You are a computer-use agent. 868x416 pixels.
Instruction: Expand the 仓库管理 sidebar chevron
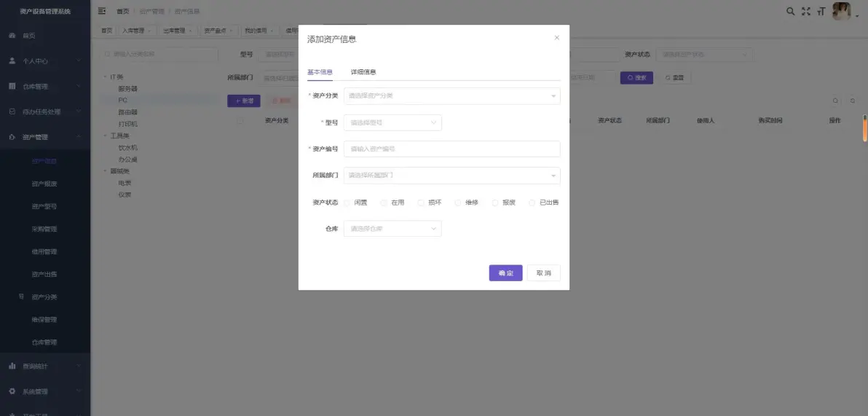(x=79, y=87)
